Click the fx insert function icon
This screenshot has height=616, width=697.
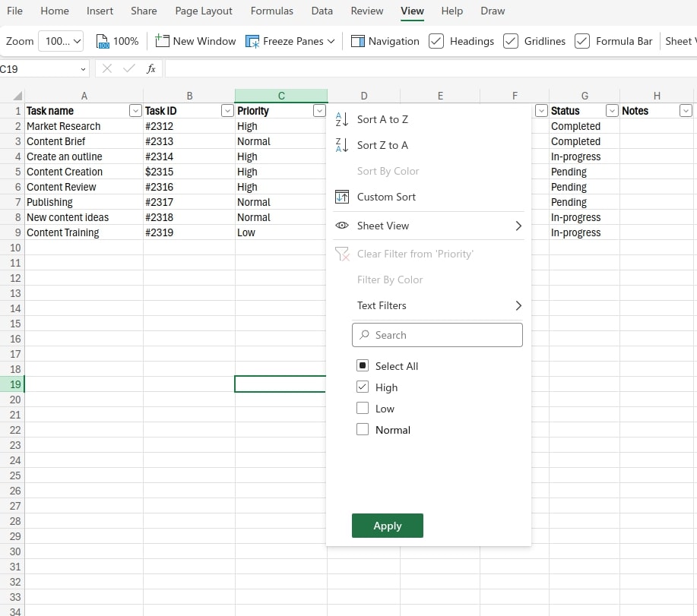click(151, 69)
